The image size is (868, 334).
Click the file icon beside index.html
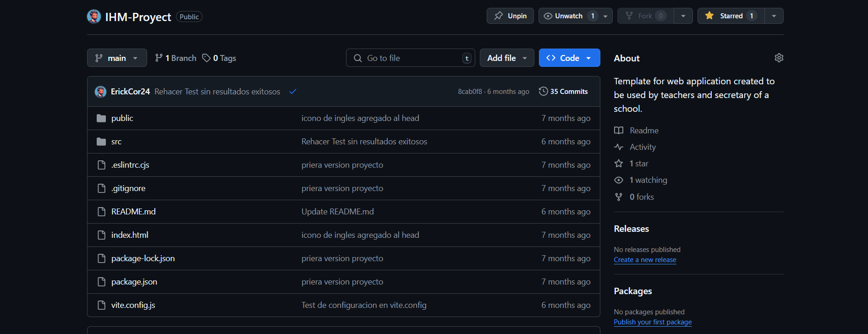[102, 235]
